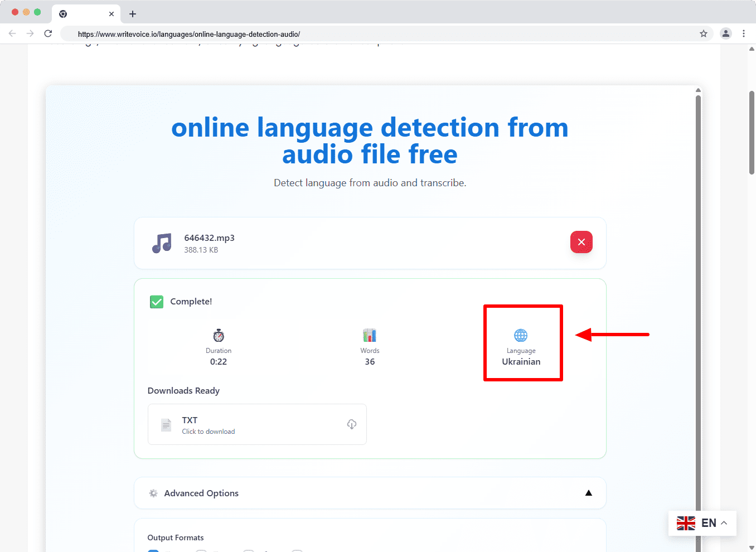Image resolution: width=756 pixels, height=552 pixels.
Task: Bookmark this page with the star icon
Action: tap(704, 34)
